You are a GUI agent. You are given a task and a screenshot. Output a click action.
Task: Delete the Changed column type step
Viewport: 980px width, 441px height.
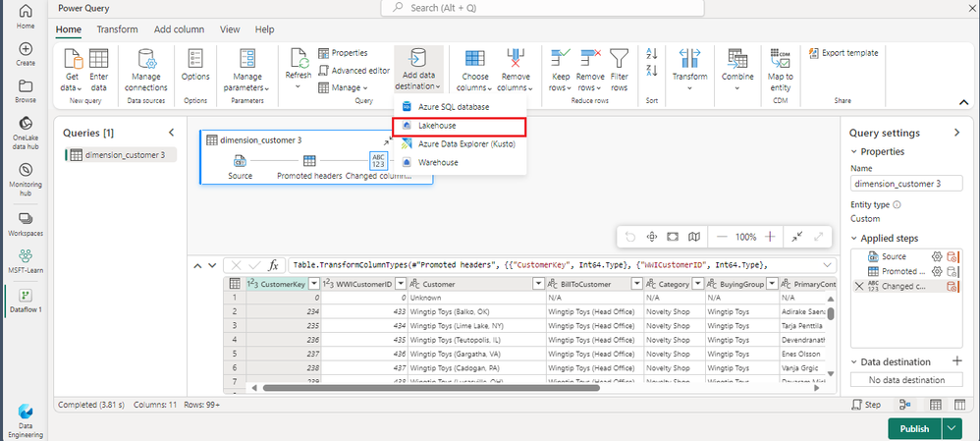point(859,287)
